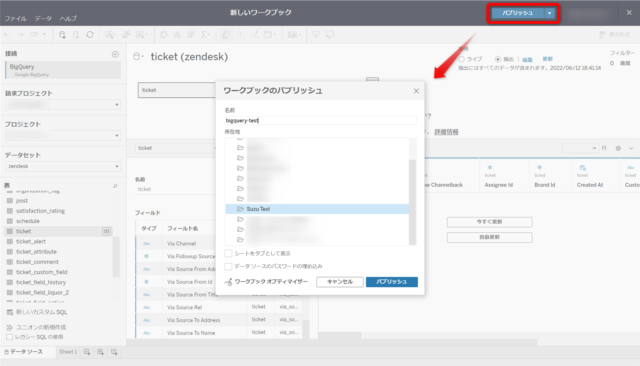Screen dimensions: 640x366
Task: Click the totals sigma icon
Action: (205, 35)
